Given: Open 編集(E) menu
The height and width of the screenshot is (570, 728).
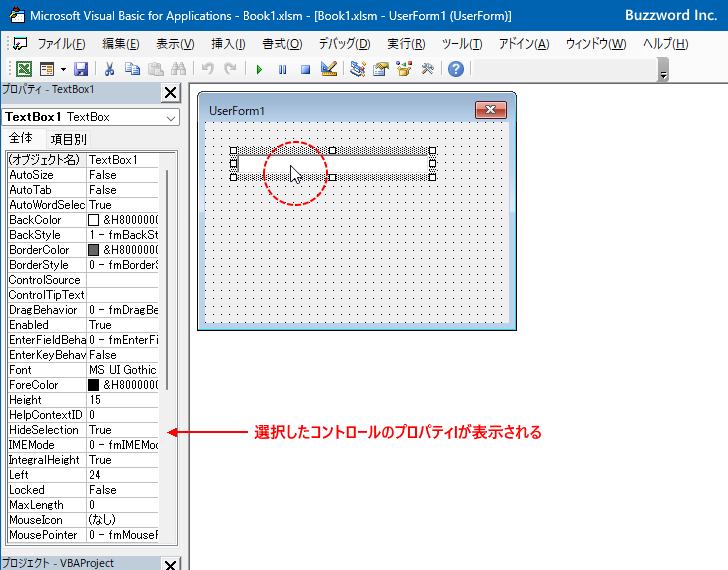Looking at the screenshot, I should point(121,44).
